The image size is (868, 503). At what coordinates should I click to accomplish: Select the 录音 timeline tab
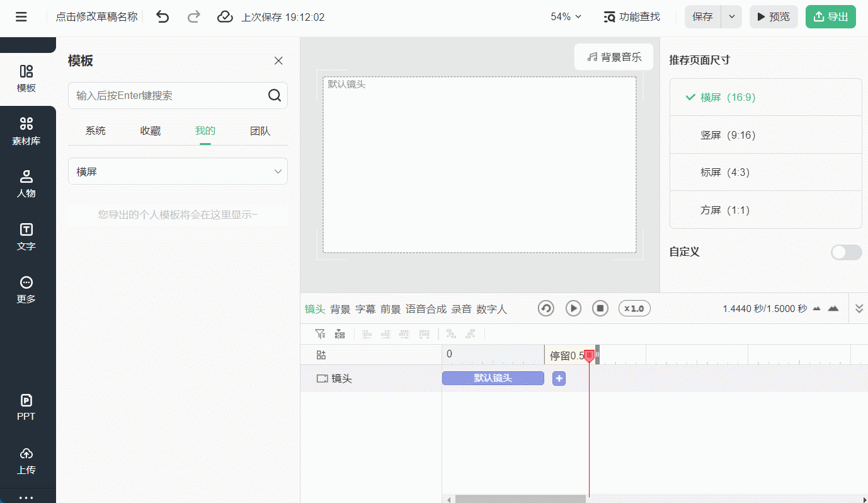click(461, 309)
